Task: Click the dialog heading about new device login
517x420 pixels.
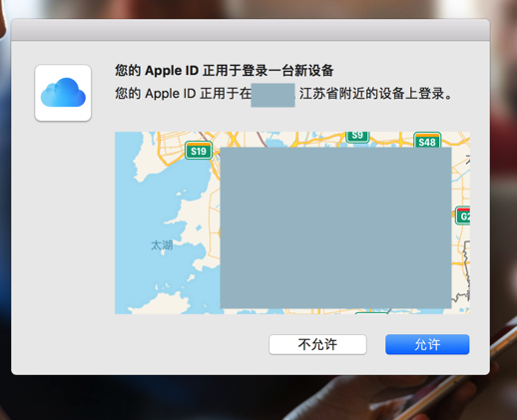Action: click(x=225, y=71)
